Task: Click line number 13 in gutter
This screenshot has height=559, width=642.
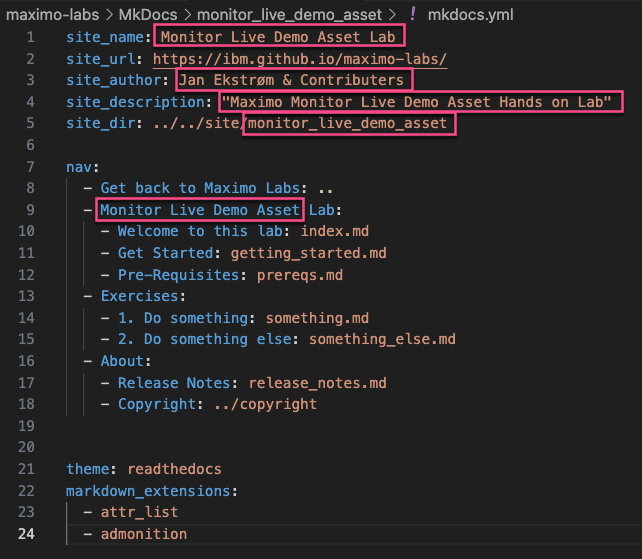Action: pyautogui.click(x=26, y=296)
